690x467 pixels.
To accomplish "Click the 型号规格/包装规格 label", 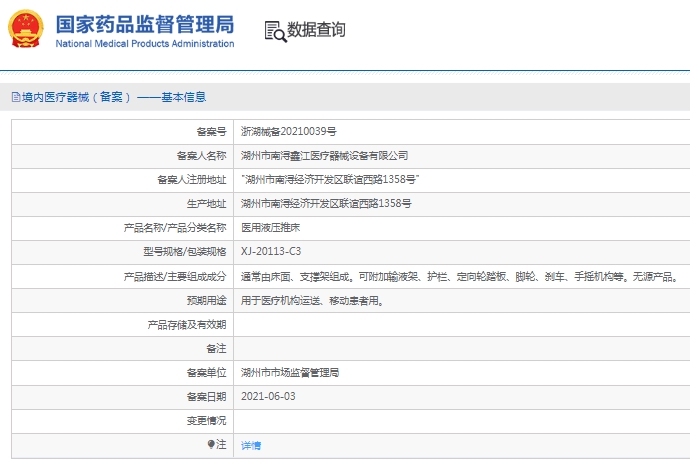I will 185,252.
